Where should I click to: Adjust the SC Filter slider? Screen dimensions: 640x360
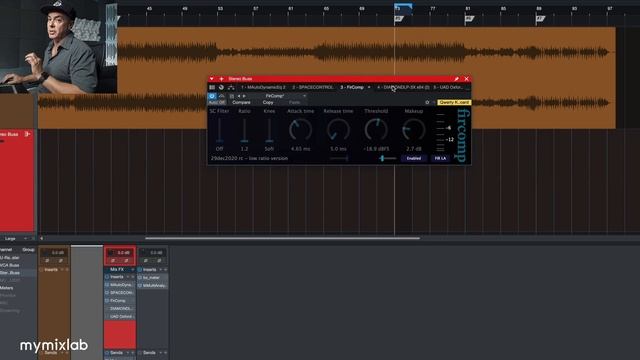(220, 130)
